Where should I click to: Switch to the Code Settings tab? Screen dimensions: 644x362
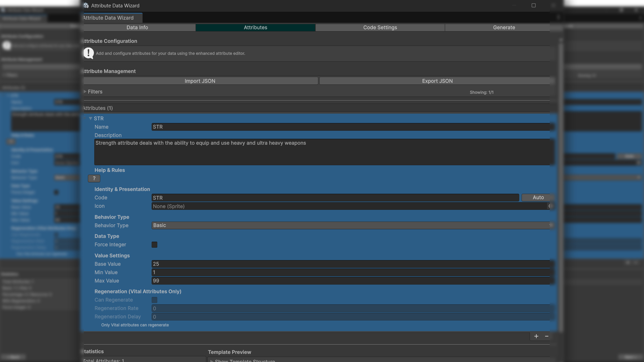[380, 27]
